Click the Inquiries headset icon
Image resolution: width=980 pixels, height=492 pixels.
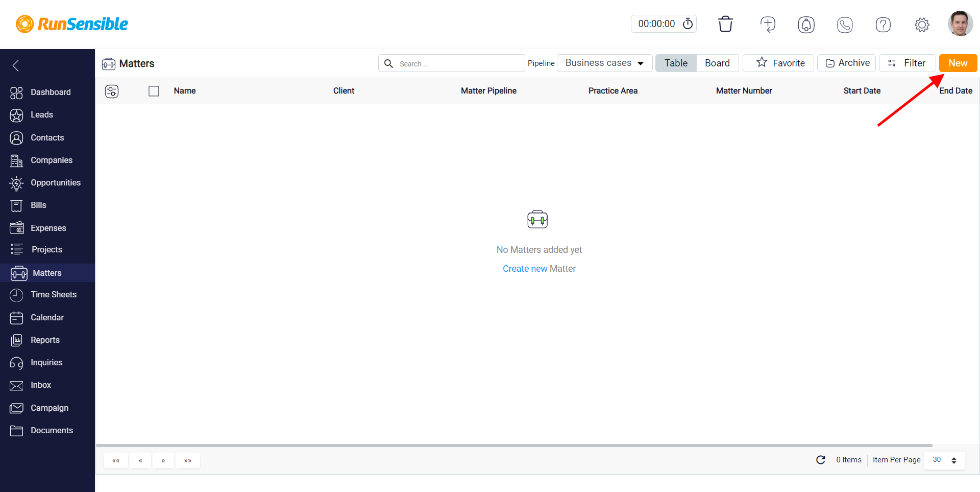16,363
